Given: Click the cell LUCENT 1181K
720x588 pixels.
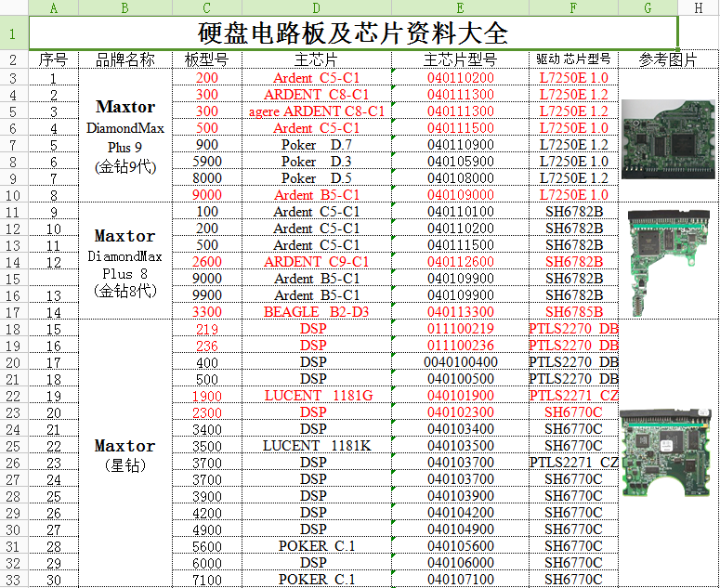Looking at the screenshot, I should [x=317, y=446].
